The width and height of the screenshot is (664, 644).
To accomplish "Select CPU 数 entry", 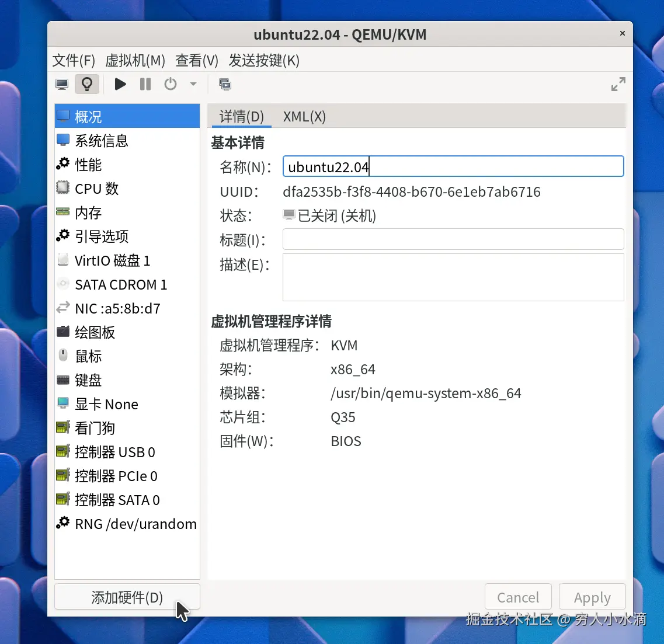I will (x=127, y=189).
